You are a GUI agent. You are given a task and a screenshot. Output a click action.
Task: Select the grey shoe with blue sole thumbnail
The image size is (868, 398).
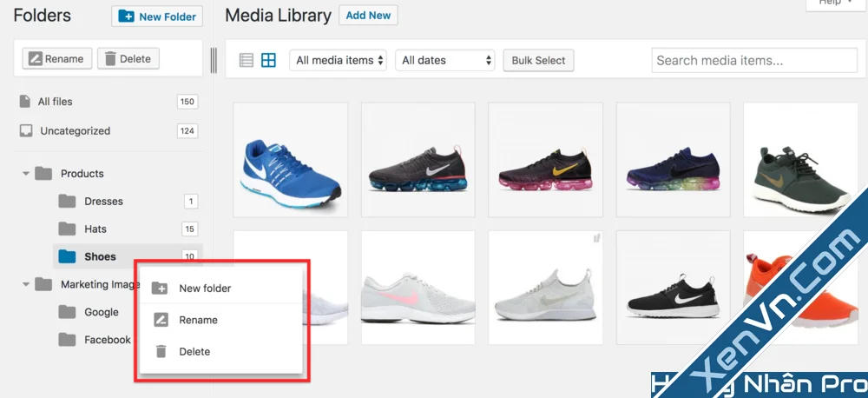(x=418, y=160)
